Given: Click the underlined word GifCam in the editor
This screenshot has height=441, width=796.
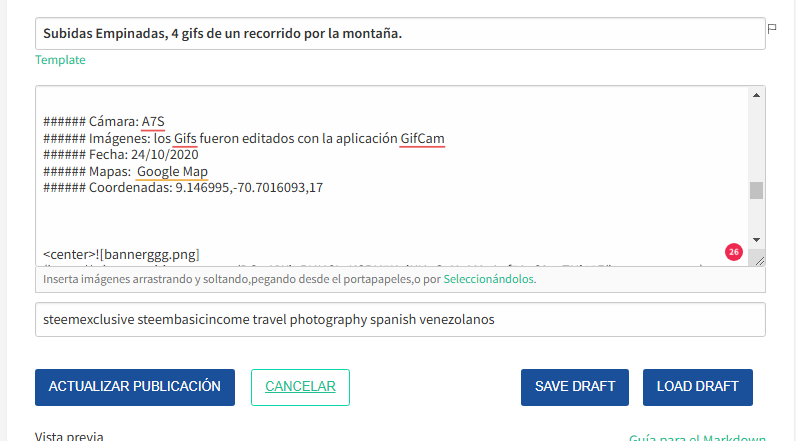Looking at the screenshot, I should 422,138.
